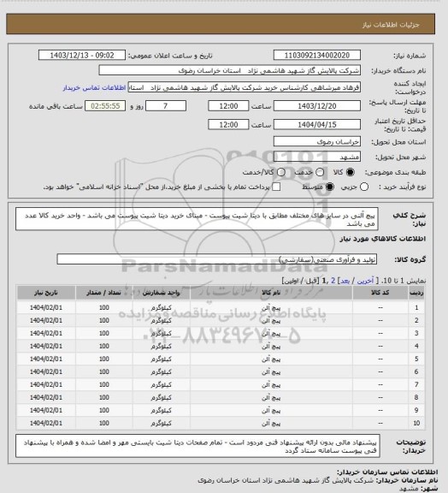Click the delivery city field مشهد
The image size is (448, 493).
pos(317,157)
